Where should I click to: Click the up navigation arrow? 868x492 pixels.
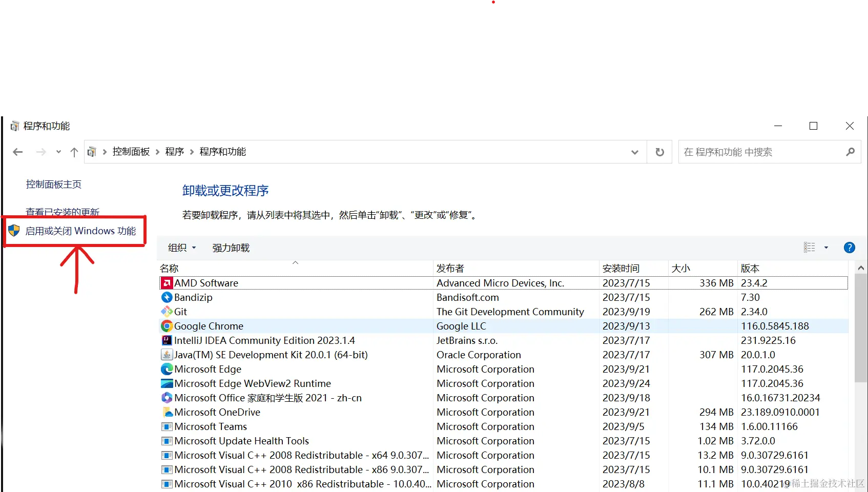tap(74, 152)
